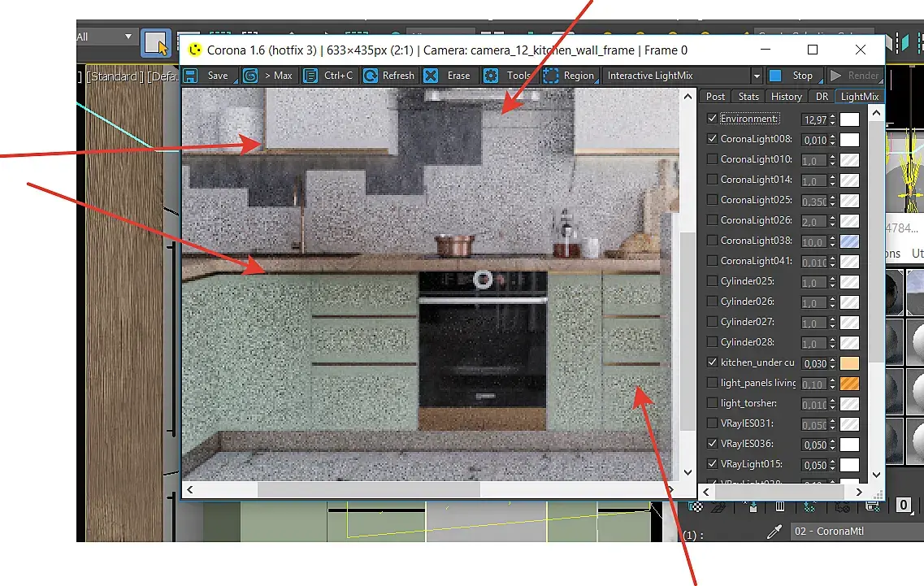Click Make Material Copy icon

(x=809, y=506)
